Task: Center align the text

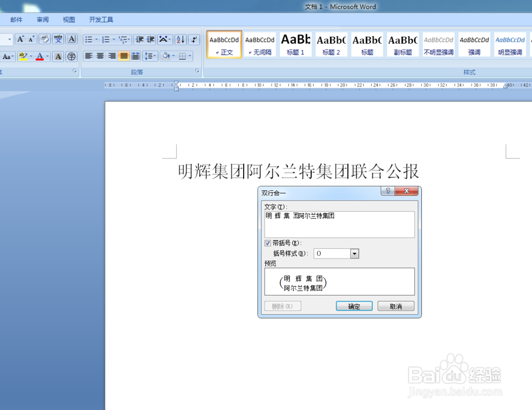Action: point(101,56)
